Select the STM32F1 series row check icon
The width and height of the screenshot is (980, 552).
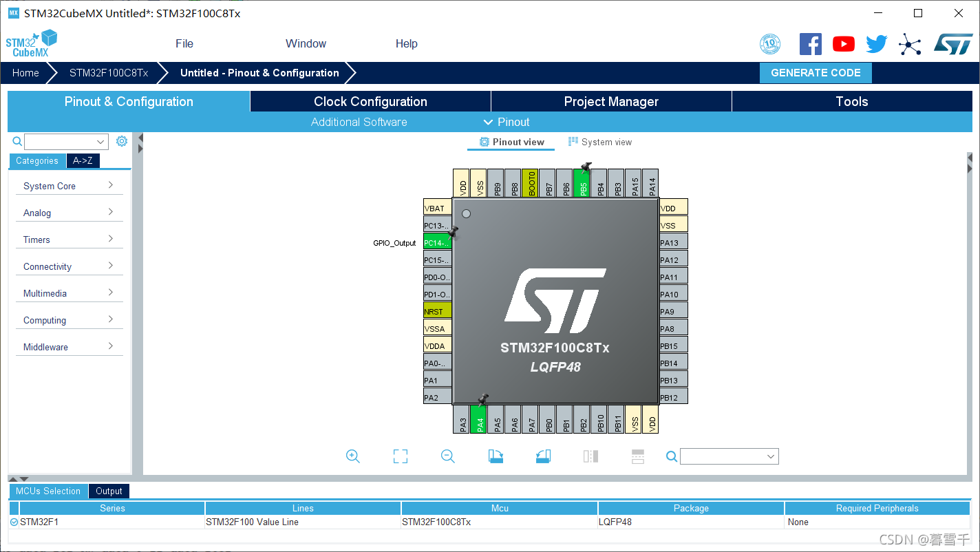pyautogui.click(x=14, y=522)
